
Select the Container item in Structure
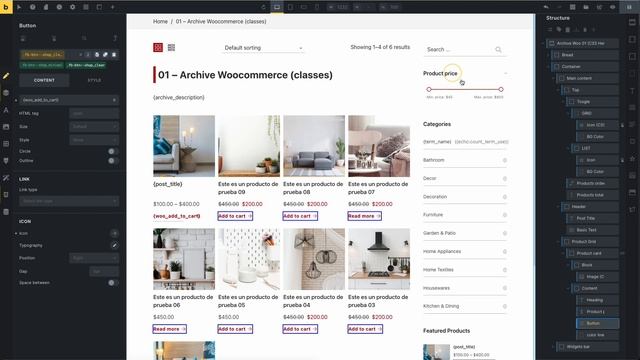click(x=585, y=67)
